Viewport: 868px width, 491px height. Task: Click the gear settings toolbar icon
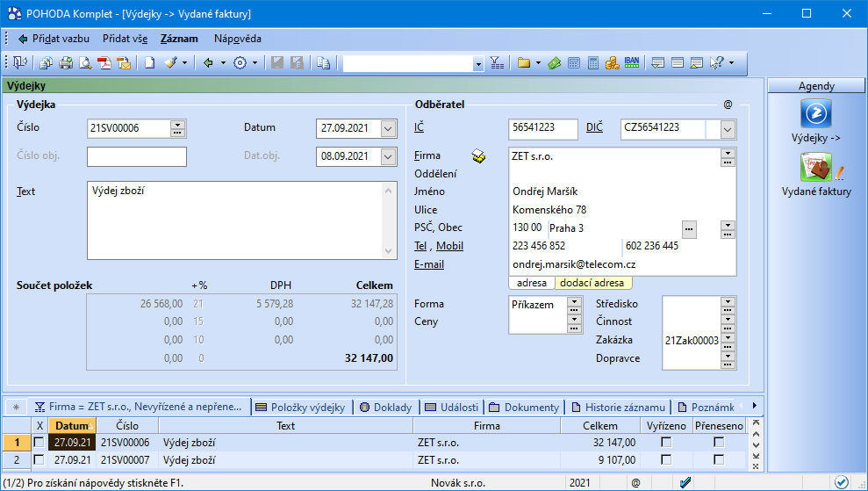pyautogui.click(x=240, y=63)
